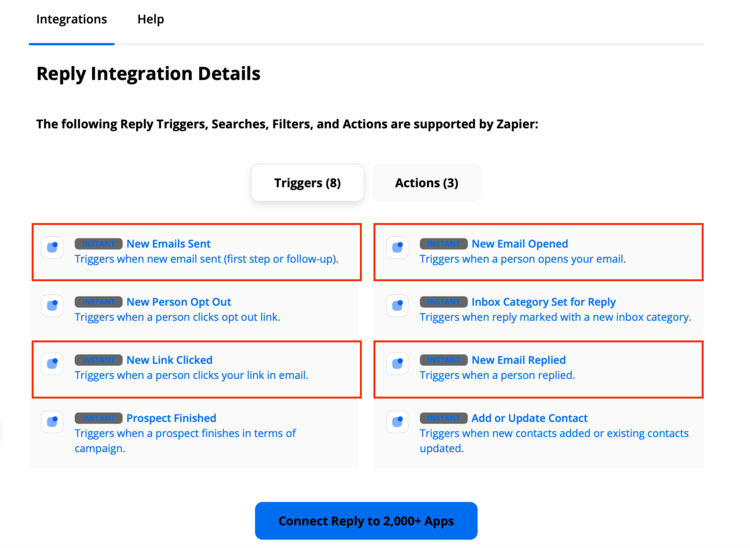750x548 pixels.
Task: Switch to the Integrations tab
Action: pyautogui.click(x=72, y=19)
